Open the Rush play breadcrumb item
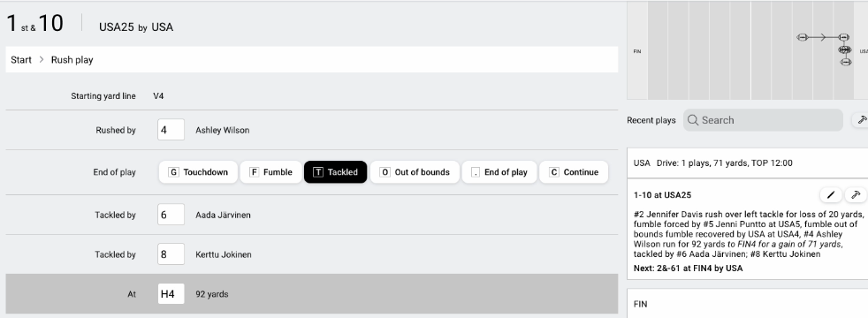 (x=72, y=60)
